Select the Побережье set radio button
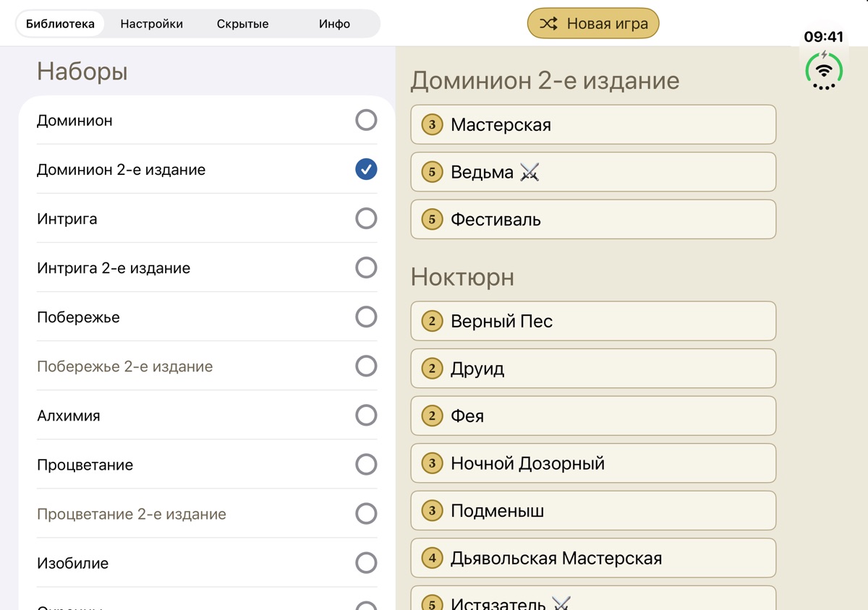 pos(366,317)
